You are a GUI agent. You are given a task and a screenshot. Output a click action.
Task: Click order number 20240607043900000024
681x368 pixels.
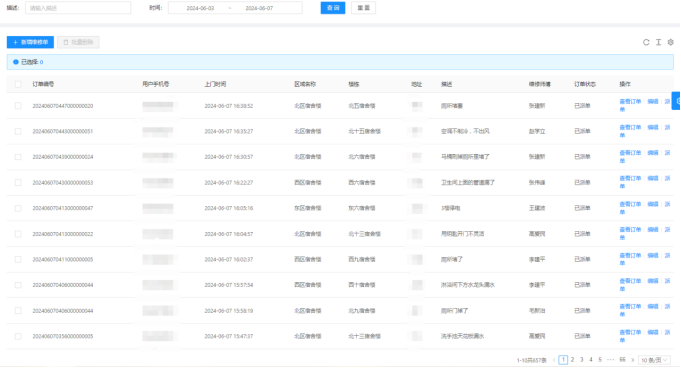tap(63, 157)
